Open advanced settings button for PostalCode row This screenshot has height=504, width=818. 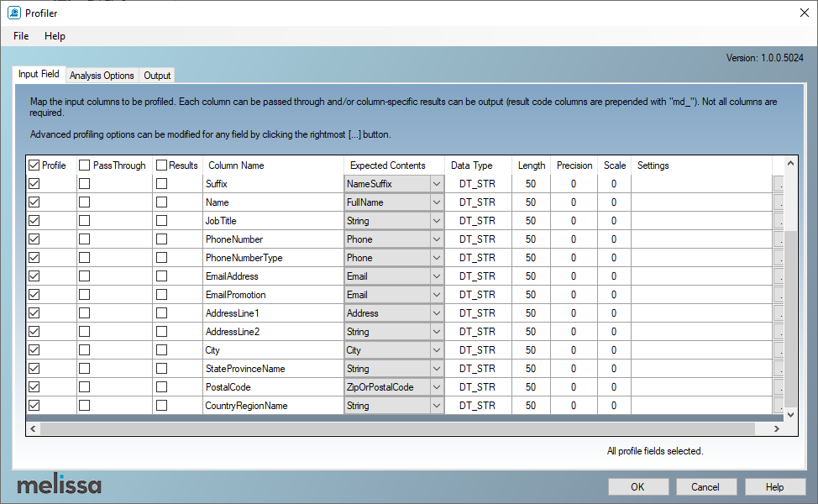tap(778, 387)
